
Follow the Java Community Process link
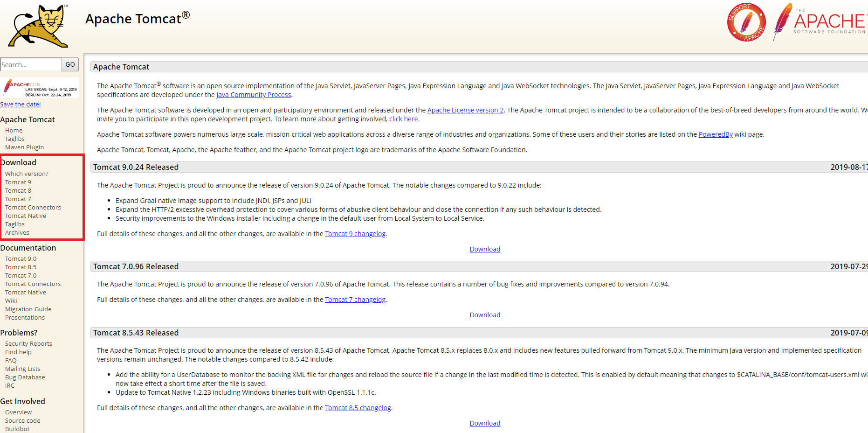click(x=254, y=95)
